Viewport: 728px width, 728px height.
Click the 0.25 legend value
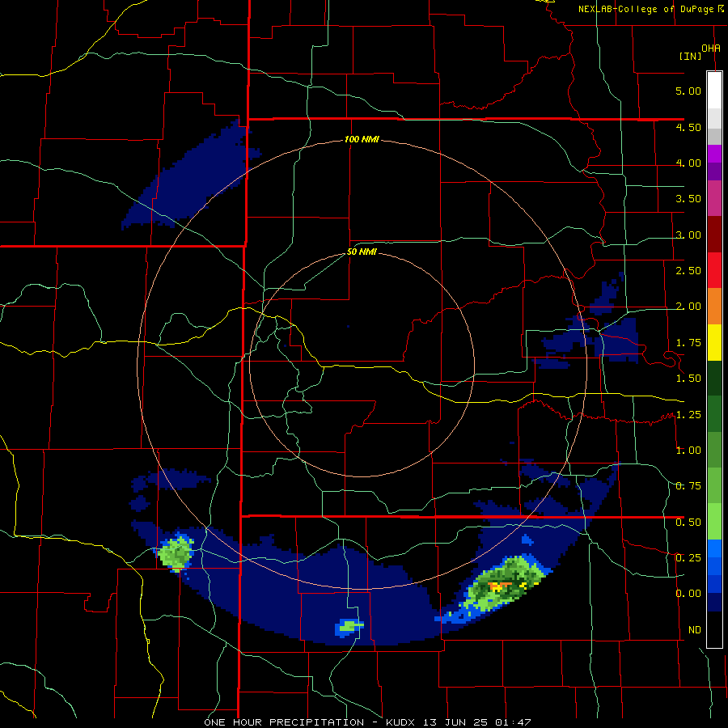[x=688, y=558]
